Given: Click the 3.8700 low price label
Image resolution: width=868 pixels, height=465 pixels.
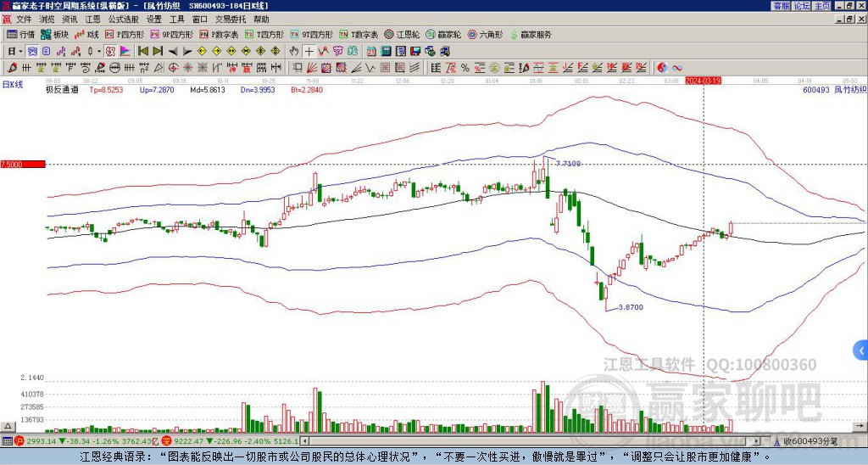Looking at the screenshot, I should (631, 307).
